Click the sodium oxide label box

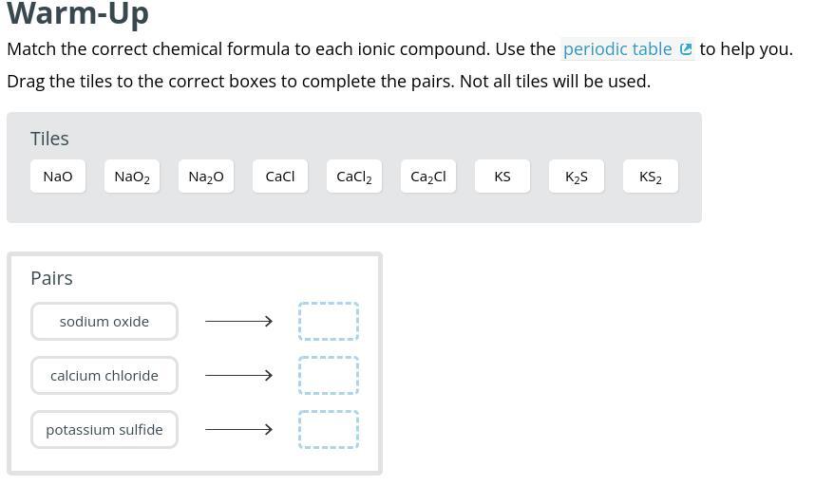pyautogui.click(x=104, y=322)
